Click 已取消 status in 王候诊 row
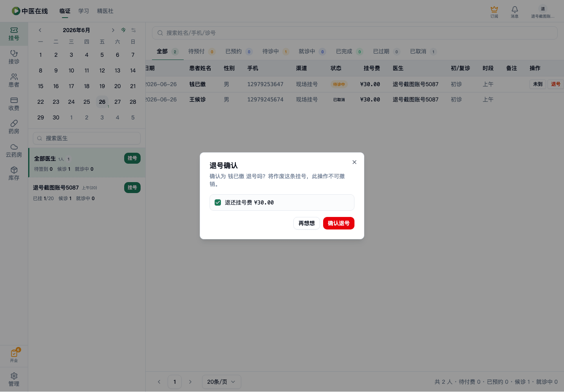This screenshot has height=392, width=564. pyautogui.click(x=339, y=99)
